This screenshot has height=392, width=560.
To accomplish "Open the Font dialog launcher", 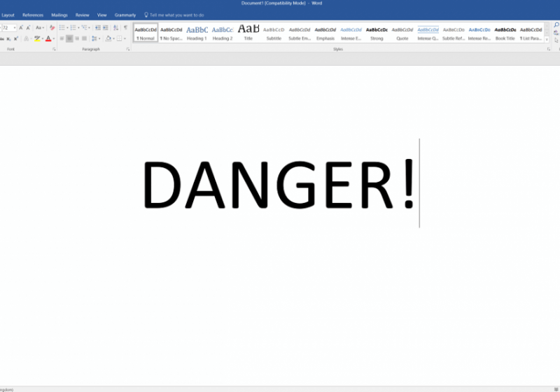I will [55, 49].
